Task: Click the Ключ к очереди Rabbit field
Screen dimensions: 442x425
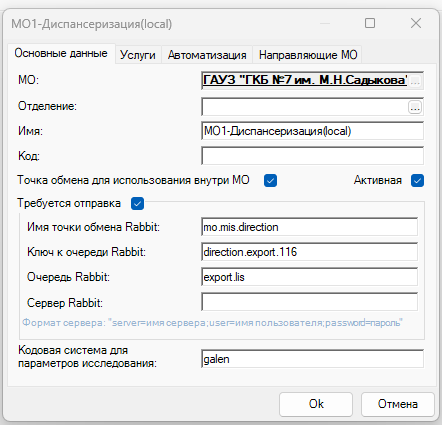Action: [309, 252]
